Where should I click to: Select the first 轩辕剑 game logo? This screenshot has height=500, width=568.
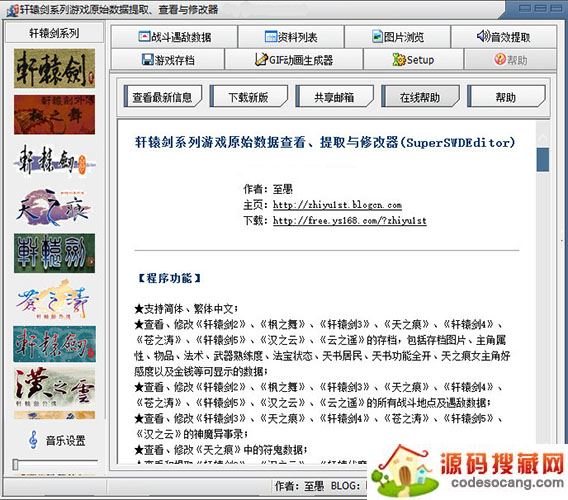click(54, 68)
